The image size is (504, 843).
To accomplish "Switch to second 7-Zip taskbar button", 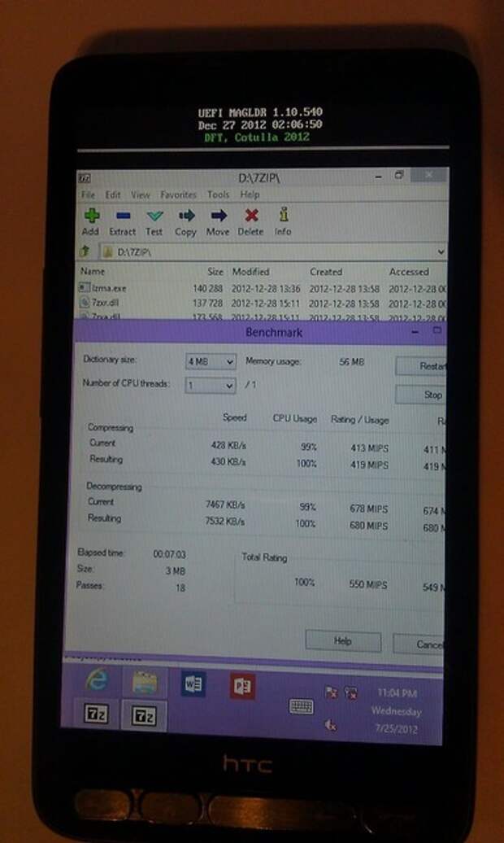I will [143, 716].
